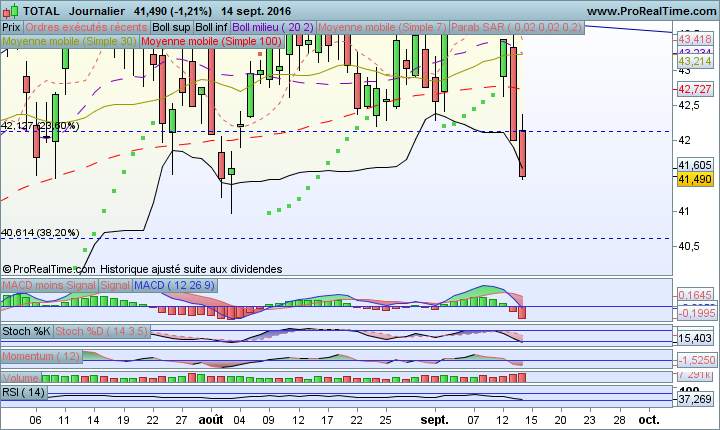The image size is (720, 430).
Task: Click the 15,403 stochastic axis value
Action: click(695, 338)
